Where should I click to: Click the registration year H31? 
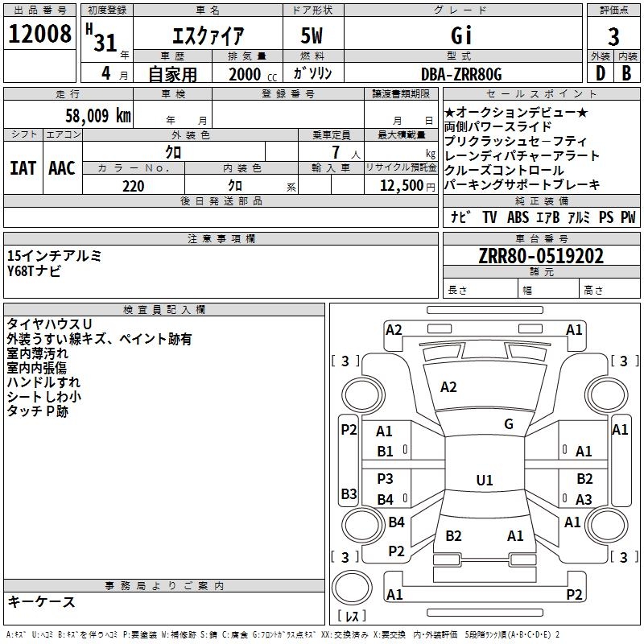click(102, 38)
